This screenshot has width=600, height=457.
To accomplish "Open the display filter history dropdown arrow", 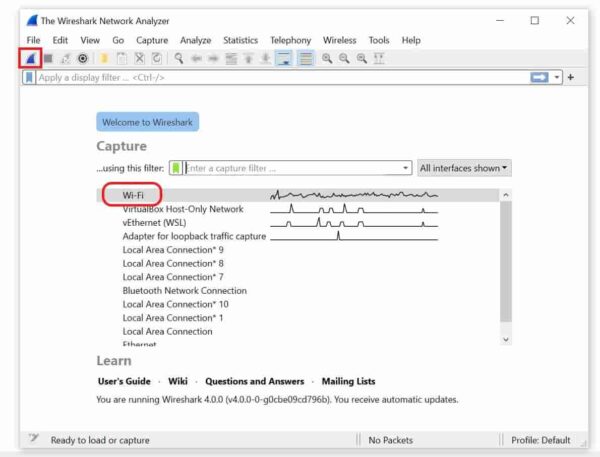I will pos(557,78).
